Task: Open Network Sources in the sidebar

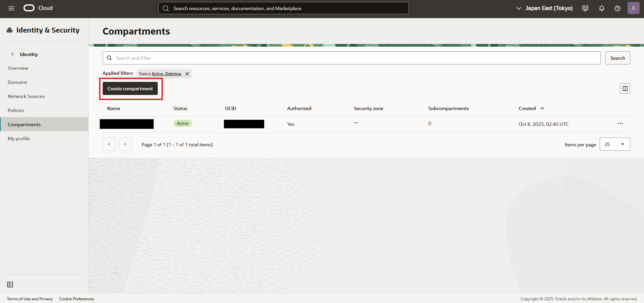Action: [26, 96]
